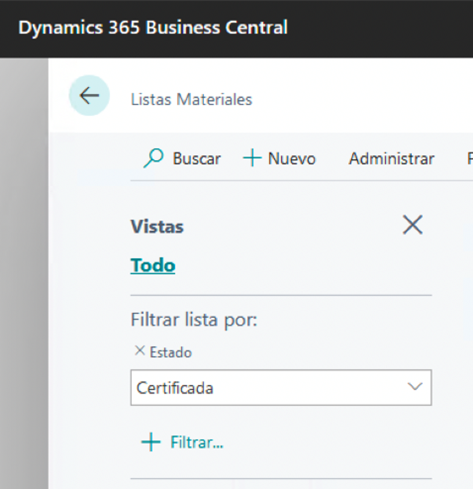The width and height of the screenshot is (473, 489).
Task: Open the Administrar menu
Action: [x=391, y=159]
